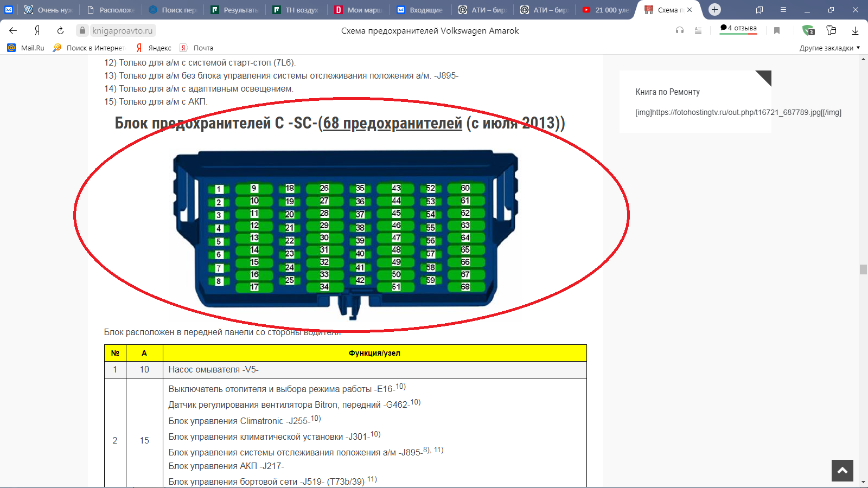Click the page vertical scrollbar thumb

(x=863, y=269)
